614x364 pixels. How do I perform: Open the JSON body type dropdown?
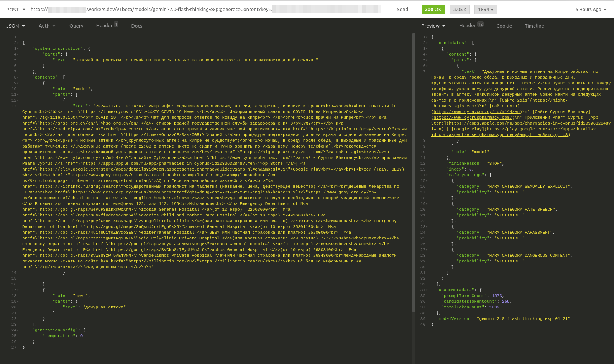point(16,26)
